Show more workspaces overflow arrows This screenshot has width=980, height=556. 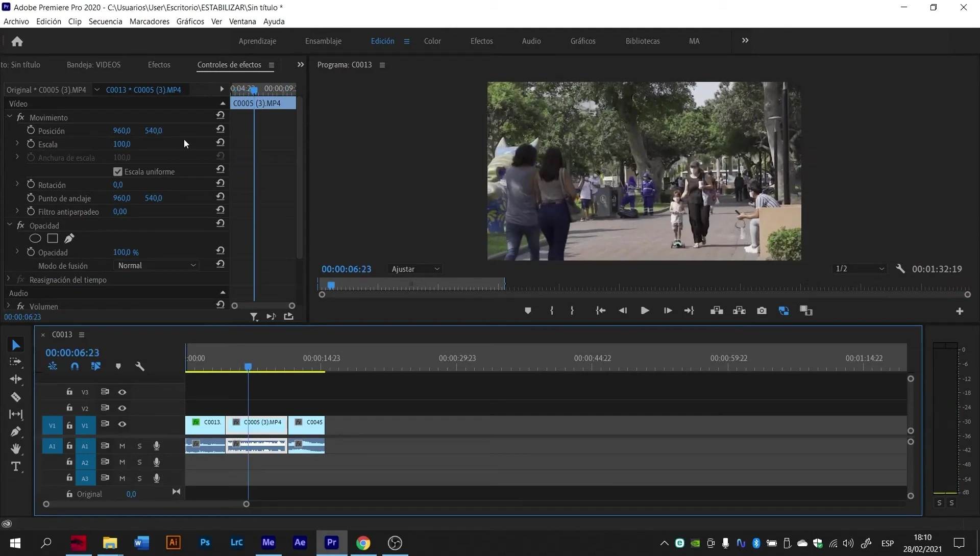745,40
